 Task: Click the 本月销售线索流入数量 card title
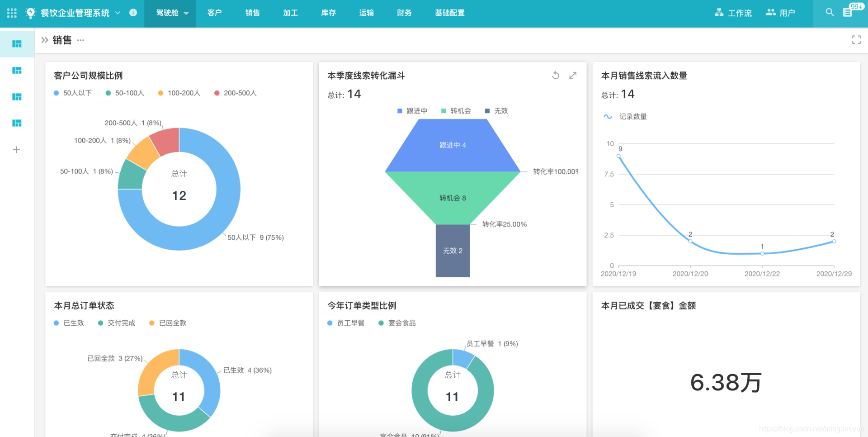[x=644, y=76]
